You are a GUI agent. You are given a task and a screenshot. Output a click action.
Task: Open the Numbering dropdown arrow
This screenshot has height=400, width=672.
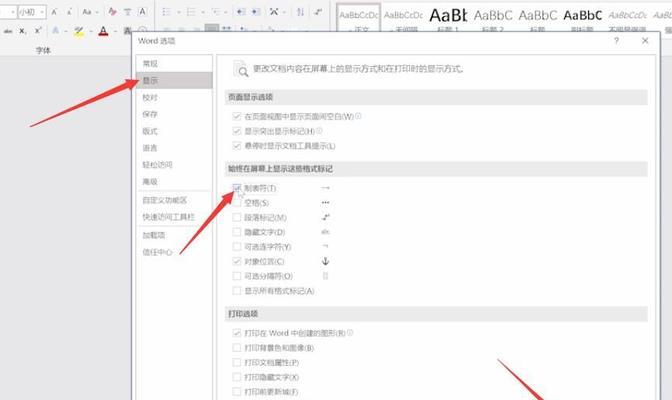203,12
